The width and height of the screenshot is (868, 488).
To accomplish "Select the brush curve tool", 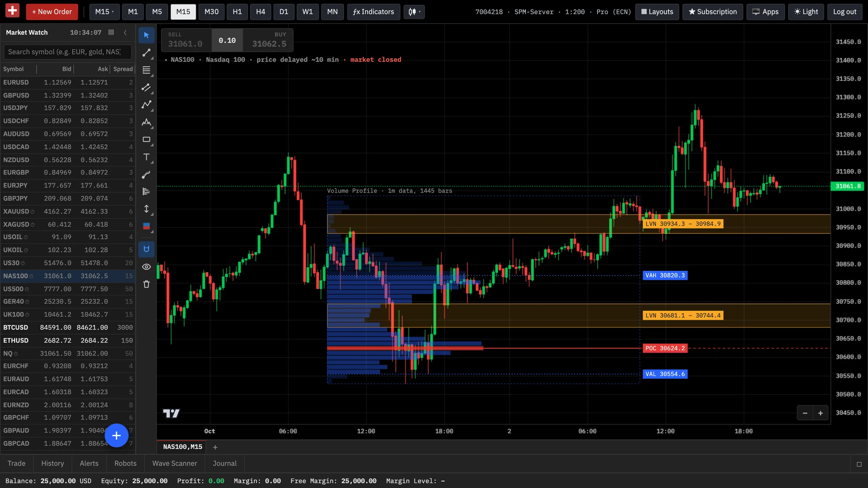I will (146, 174).
